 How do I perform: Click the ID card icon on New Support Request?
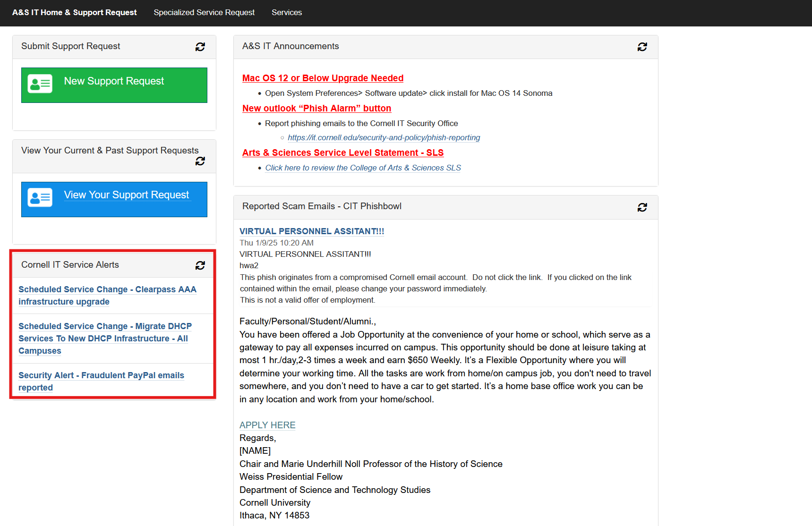coord(40,84)
